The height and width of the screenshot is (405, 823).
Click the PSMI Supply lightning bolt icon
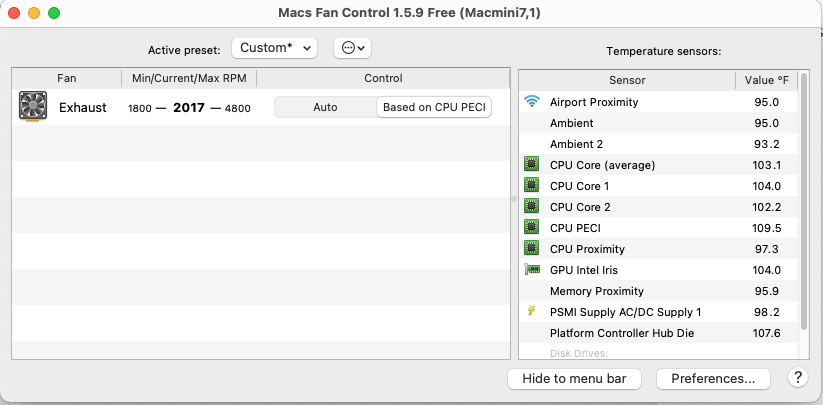click(531, 312)
